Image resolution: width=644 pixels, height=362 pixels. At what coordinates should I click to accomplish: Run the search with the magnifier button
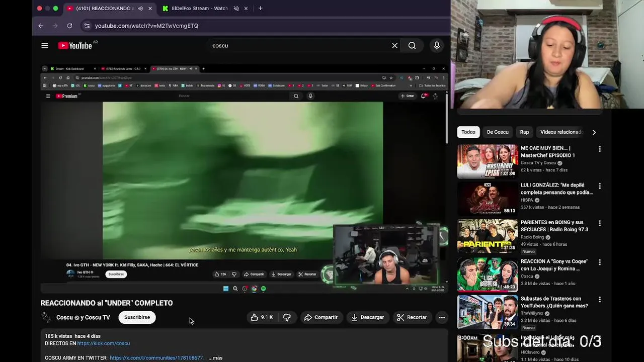412,46
